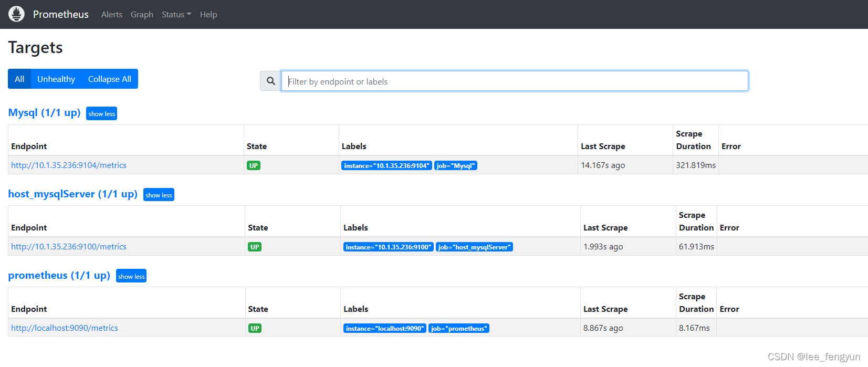The height and width of the screenshot is (367, 868).
Task: Click last scrape value 8.867s ago
Action: 603,328
